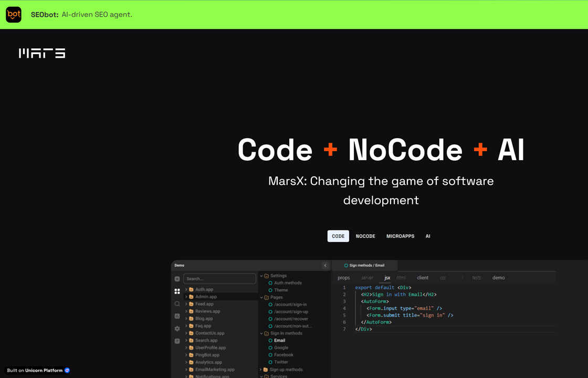This screenshot has width=588, height=378.
Task: Collapse the Pages folder chevron
Action: point(261,297)
